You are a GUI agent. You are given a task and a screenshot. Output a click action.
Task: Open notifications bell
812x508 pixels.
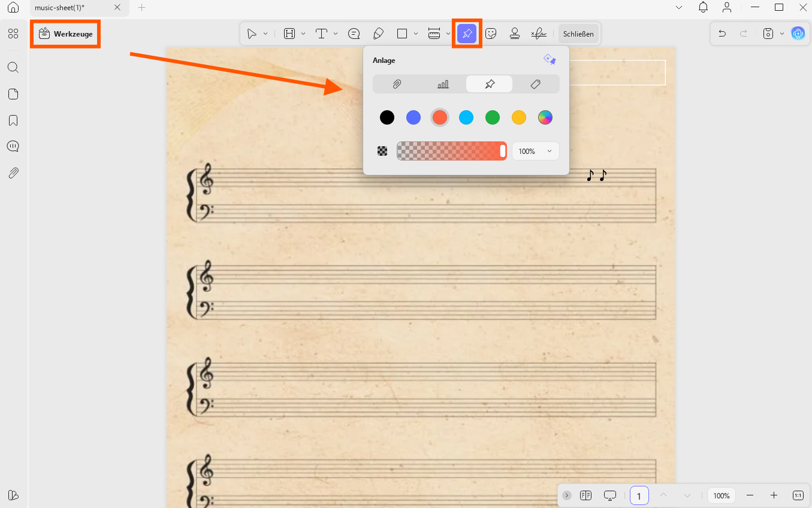click(x=704, y=7)
